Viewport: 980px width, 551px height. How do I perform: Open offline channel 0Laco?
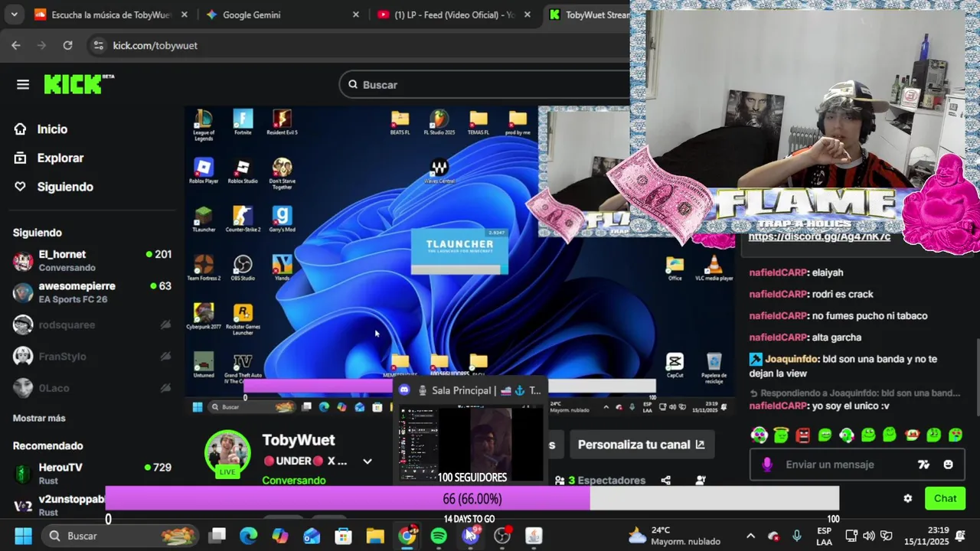click(92, 388)
